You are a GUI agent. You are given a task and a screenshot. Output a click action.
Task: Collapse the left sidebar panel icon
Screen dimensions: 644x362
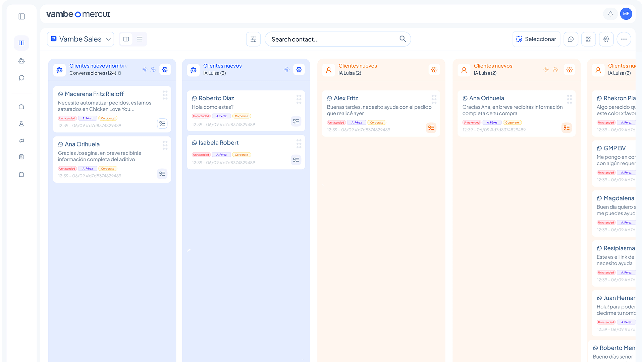21,16
